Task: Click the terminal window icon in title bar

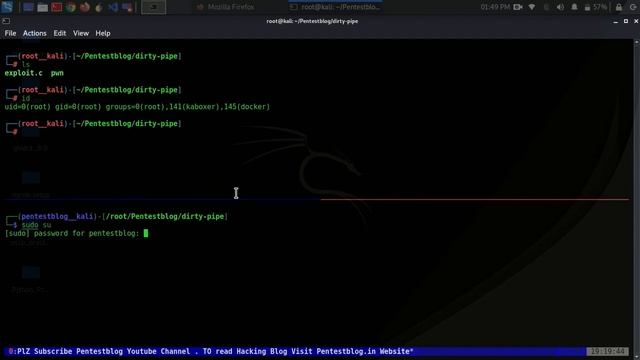Action: point(6,21)
